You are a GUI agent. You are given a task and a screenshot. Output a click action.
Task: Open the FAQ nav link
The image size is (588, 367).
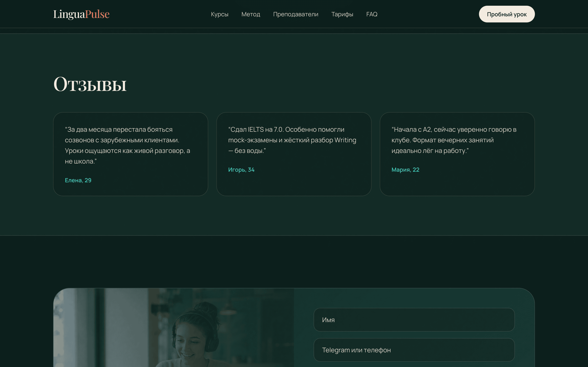coord(372,14)
